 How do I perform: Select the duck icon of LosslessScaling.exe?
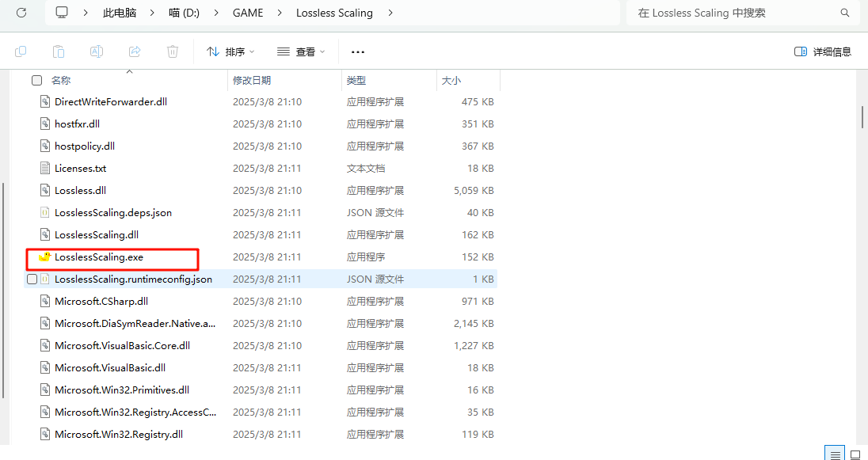coord(44,257)
